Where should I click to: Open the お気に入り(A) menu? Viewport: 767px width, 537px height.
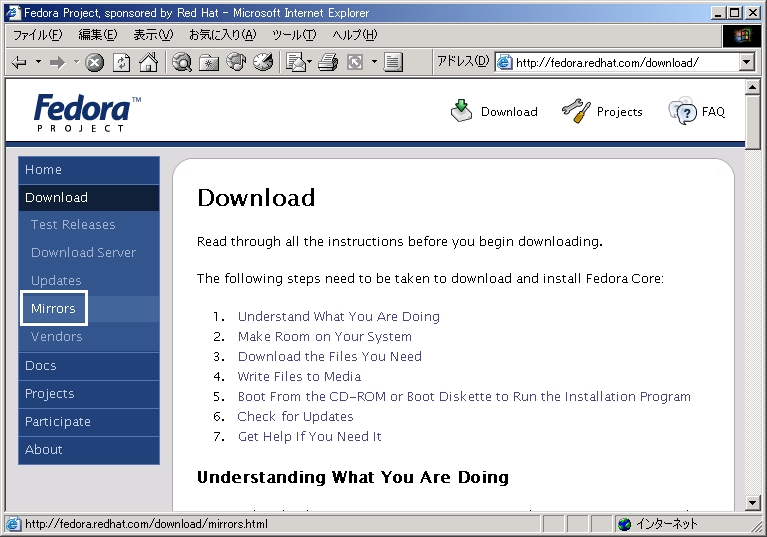tap(223, 35)
